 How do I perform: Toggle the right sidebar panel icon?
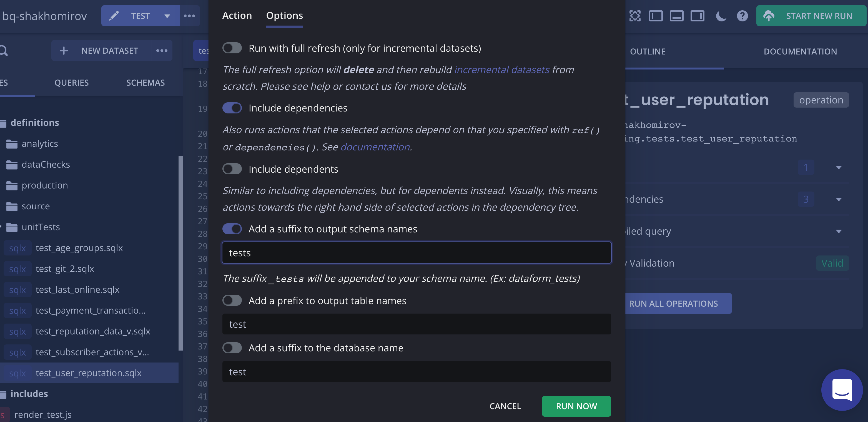point(697,16)
